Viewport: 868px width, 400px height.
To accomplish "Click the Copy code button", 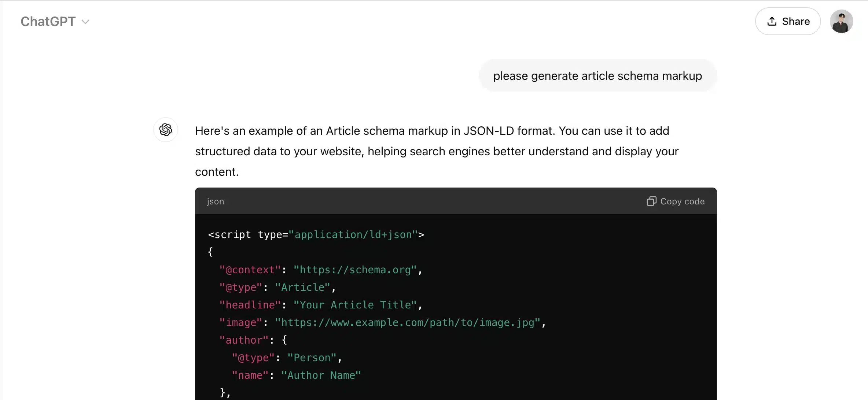I will (675, 201).
